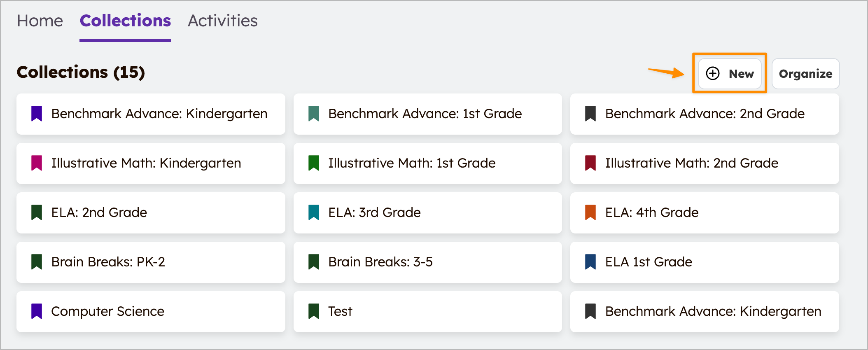The height and width of the screenshot is (350, 868).
Task: Open the ELA: 2nd Grade collection
Action: [x=151, y=212]
